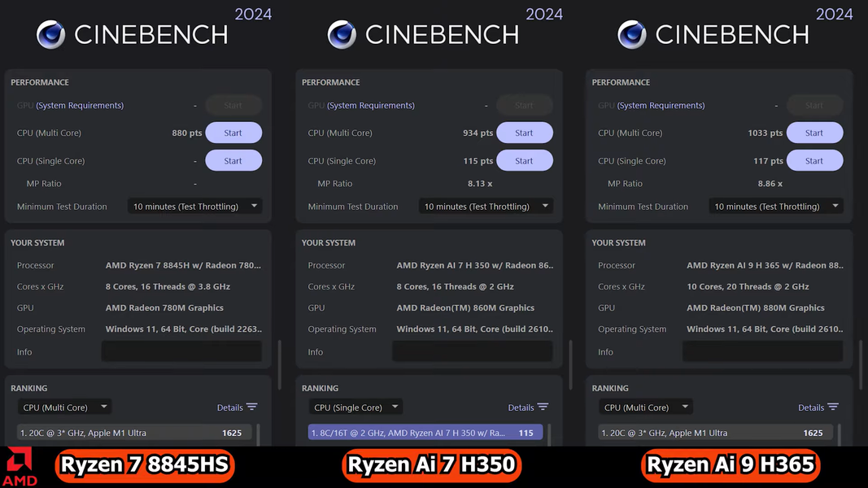Click the Cinebench logo above the Ryzen 7 8845H results
The height and width of the screenshot is (488, 868).
click(x=50, y=35)
